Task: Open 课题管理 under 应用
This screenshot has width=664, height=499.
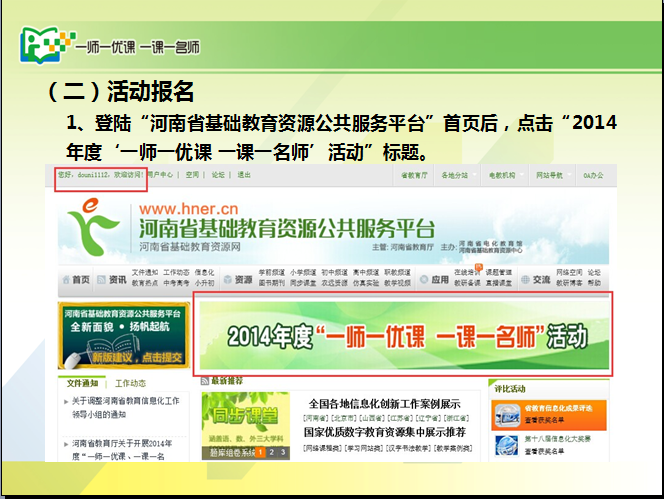Action: coord(498,272)
